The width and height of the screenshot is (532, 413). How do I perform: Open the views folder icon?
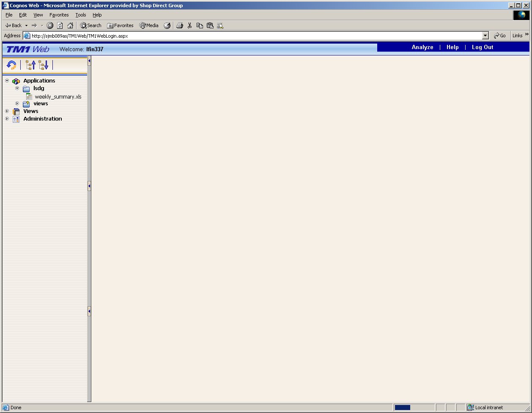pyautogui.click(x=26, y=103)
